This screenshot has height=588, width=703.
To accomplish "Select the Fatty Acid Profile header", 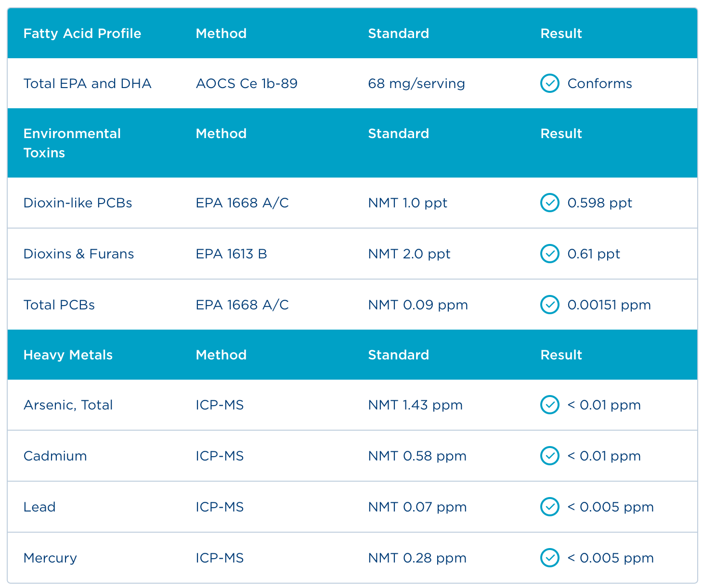I will point(82,33).
